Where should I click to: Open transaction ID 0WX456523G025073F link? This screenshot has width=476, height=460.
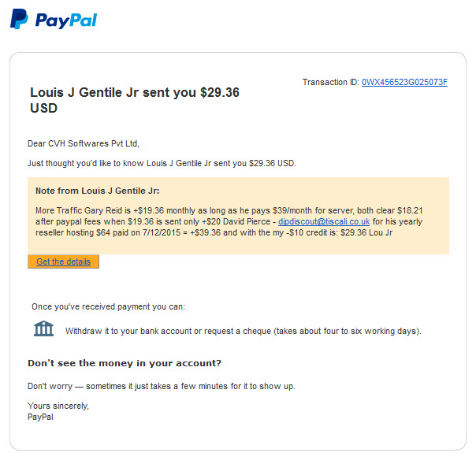(x=404, y=82)
